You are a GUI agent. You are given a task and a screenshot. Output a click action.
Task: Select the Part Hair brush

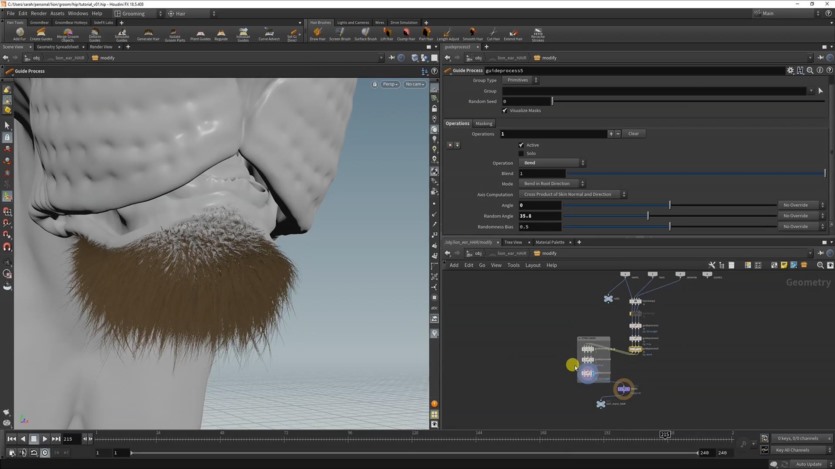tap(426, 34)
